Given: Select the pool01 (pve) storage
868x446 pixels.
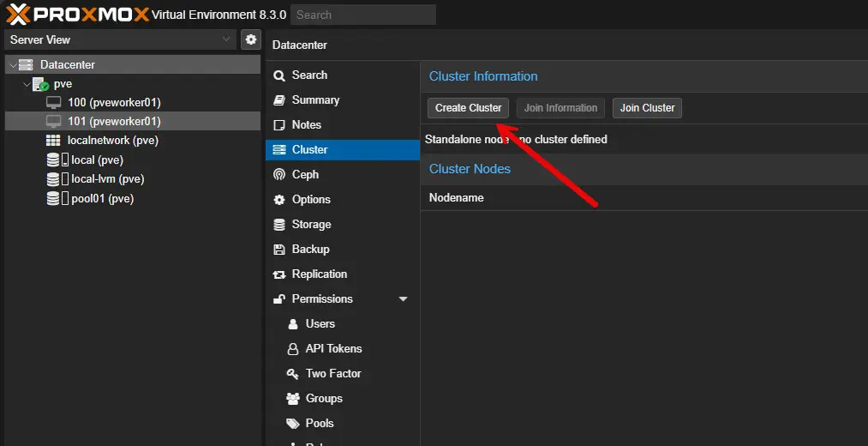Looking at the screenshot, I should click(x=102, y=199).
